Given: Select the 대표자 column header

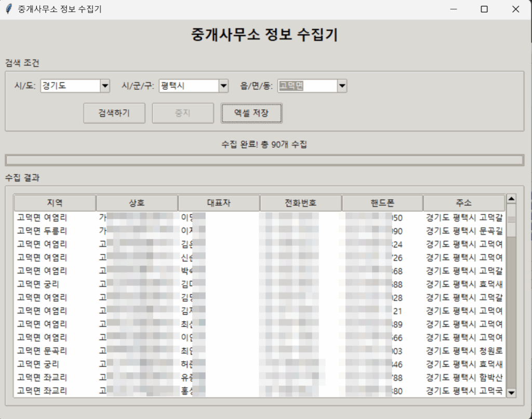Looking at the screenshot, I should tap(219, 203).
